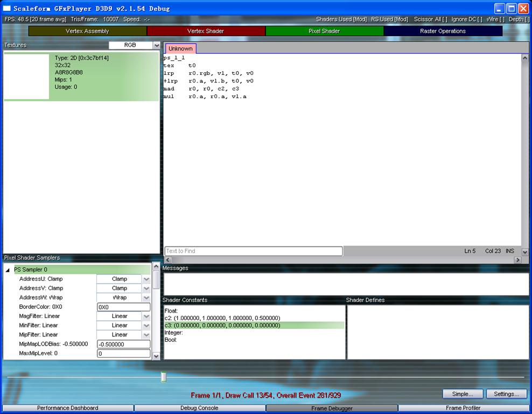532x414 pixels.
Task: Click the Simple... button
Action: [x=463, y=394]
